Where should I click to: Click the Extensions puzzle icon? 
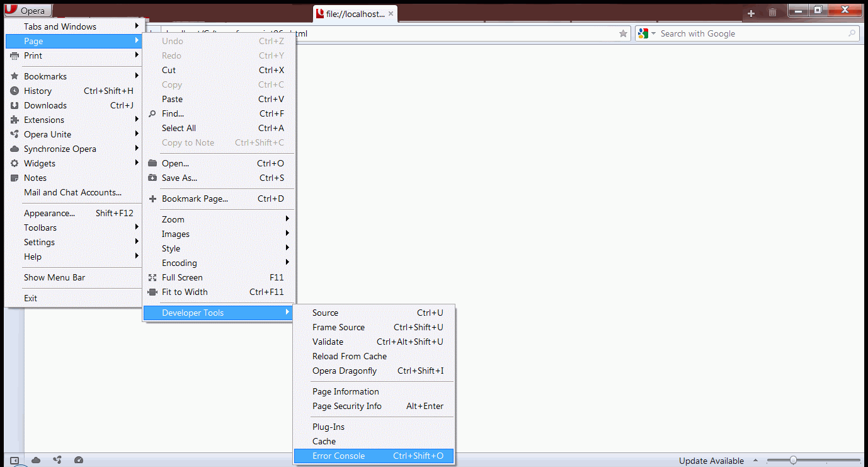pyautogui.click(x=14, y=120)
